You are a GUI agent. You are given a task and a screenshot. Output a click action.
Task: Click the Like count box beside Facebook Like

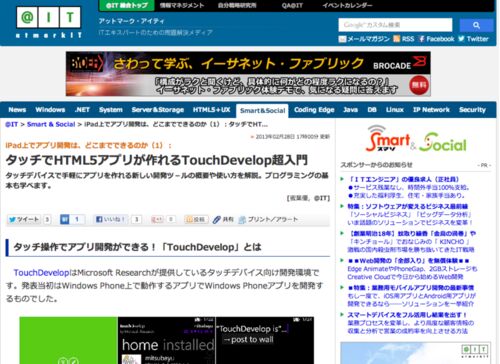[x=136, y=219]
